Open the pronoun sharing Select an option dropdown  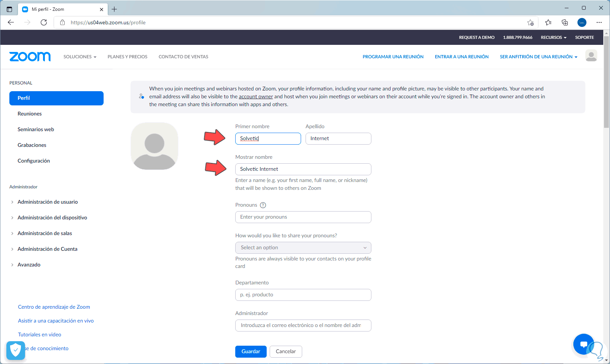click(303, 248)
